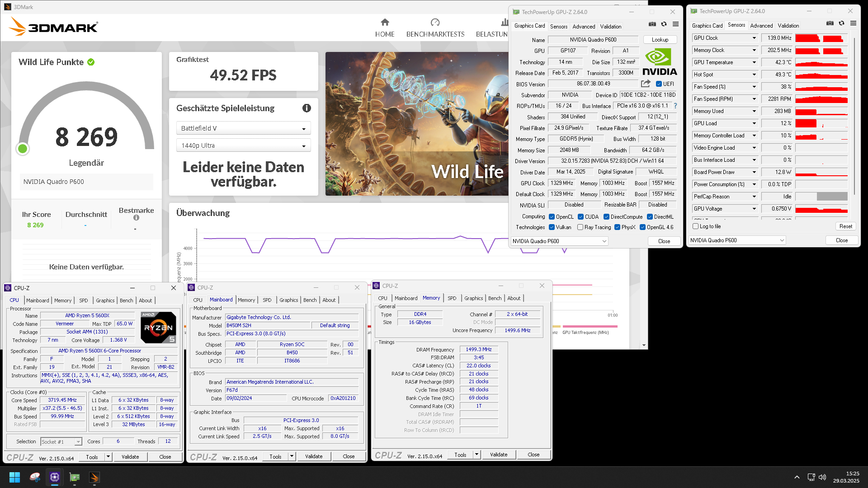Enable Log to file in GPU-Z sensors
The image size is (868, 488).
[695, 226]
